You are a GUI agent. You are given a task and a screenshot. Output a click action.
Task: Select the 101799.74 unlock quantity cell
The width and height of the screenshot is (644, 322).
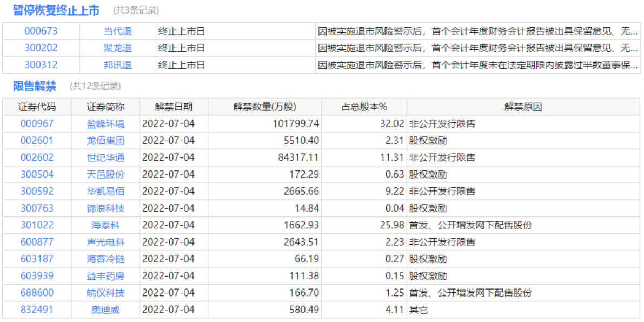264,124
